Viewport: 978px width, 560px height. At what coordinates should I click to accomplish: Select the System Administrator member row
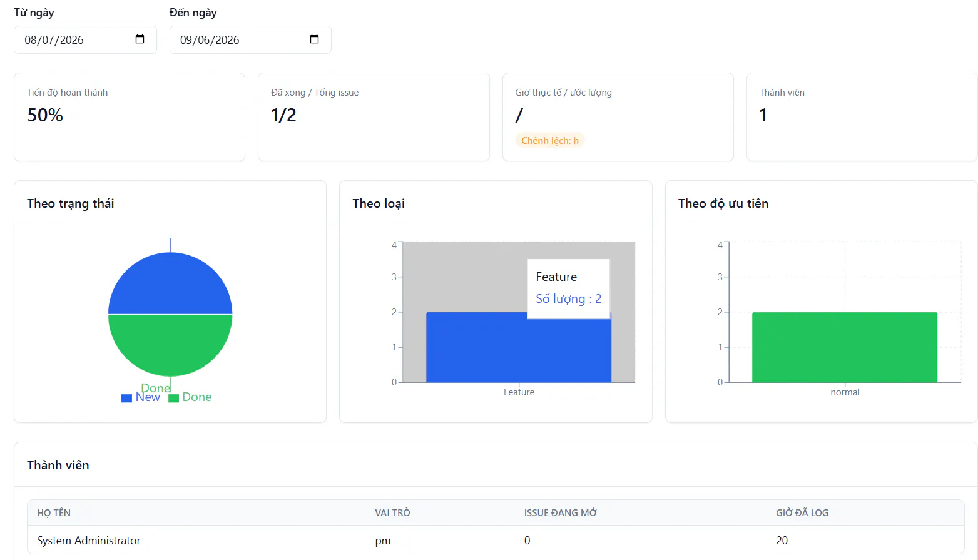(496, 540)
